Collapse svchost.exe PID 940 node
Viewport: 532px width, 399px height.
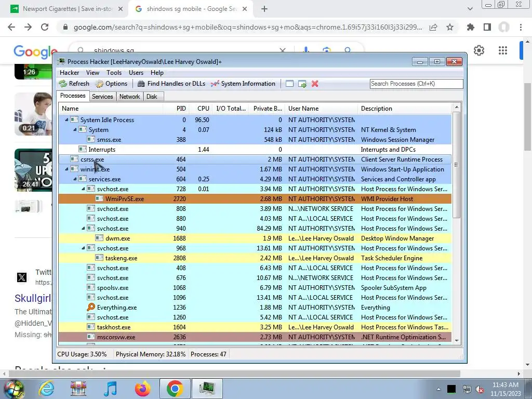tap(83, 229)
